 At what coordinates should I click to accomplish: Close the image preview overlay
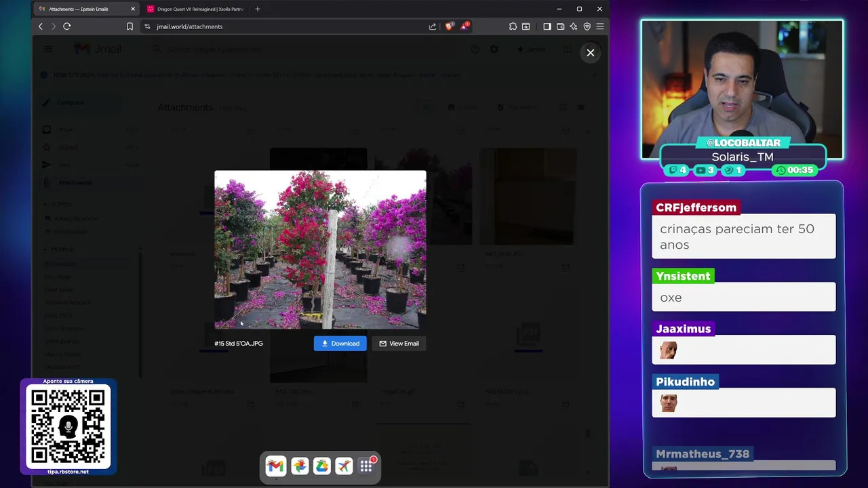(591, 52)
